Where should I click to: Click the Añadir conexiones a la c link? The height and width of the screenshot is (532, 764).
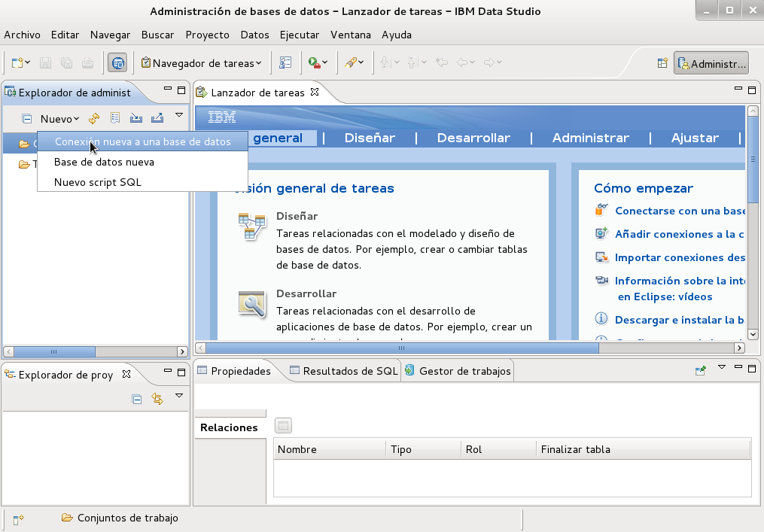point(680,234)
